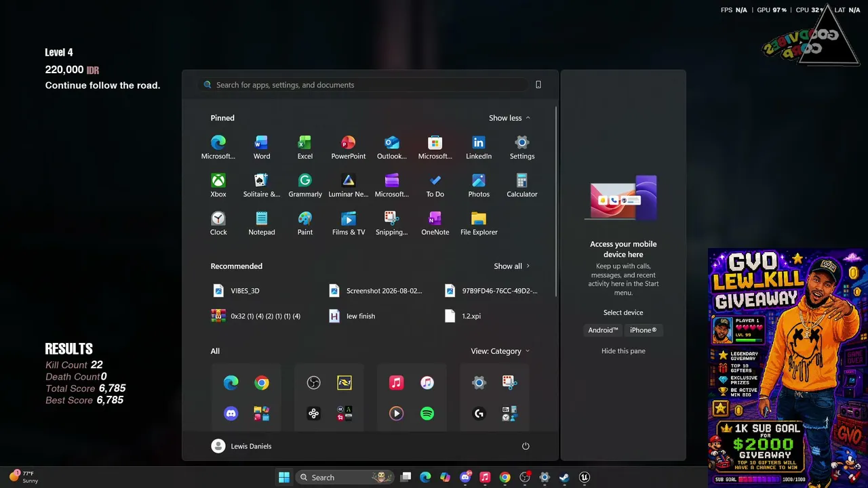Image resolution: width=868 pixels, height=488 pixels.
Task: Click the Hide this pane link
Action: [x=623, y=351]
